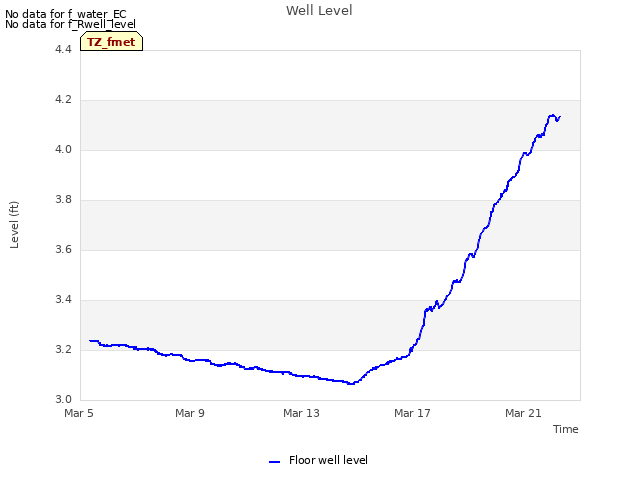Click the 'No data for f_Rwell_level' message
640x480 pixels.
point(70,24)
